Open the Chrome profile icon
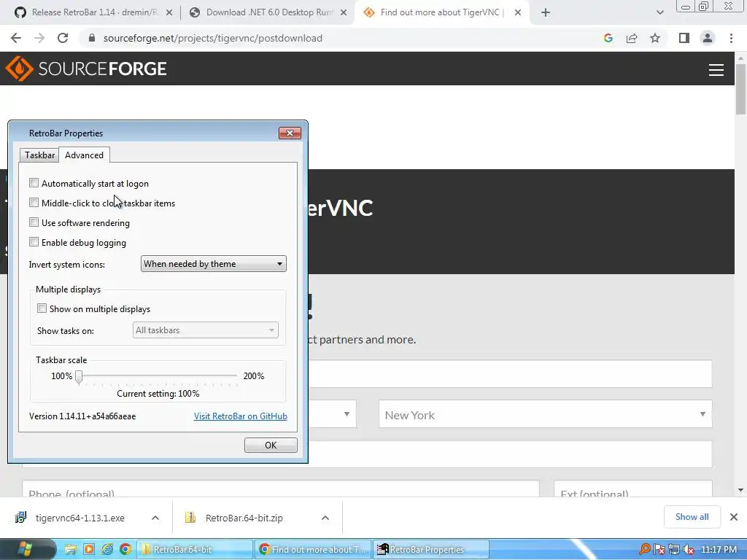This screenshot has height=560, width=747. [708, 38]
